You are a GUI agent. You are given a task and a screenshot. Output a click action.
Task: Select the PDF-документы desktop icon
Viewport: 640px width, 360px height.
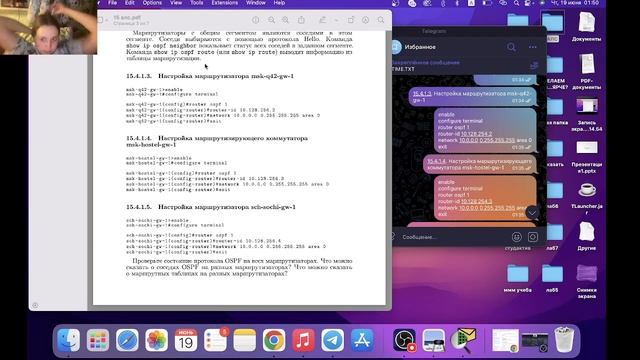[x=587, y=71]
